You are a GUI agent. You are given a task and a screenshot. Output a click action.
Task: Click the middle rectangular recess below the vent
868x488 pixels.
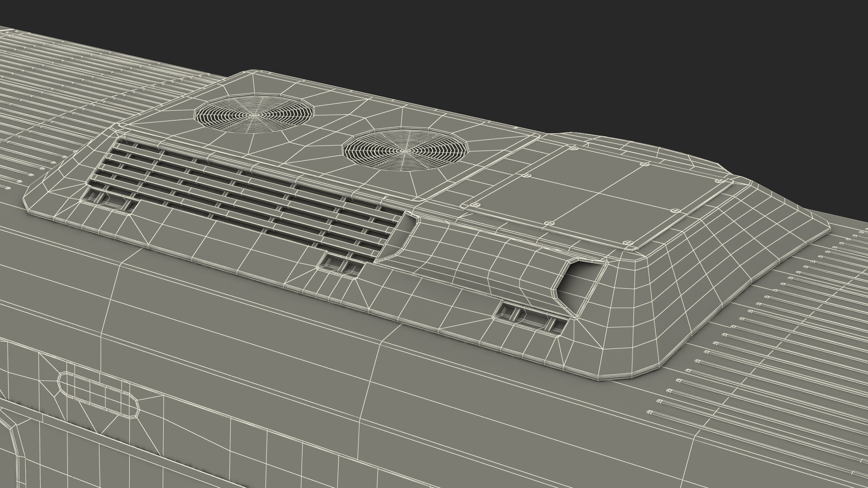(340, 265)
